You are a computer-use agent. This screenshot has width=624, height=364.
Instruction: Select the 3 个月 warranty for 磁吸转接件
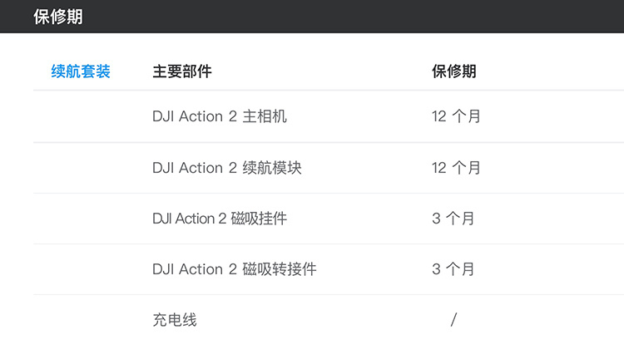(x=453, y=269)
